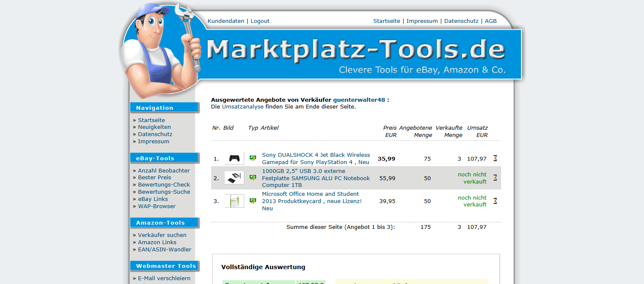Screen dimensions: 644x284
Task: Click the hourglass icon in the Samsung hard drive row
Action: tap(495, 178)
